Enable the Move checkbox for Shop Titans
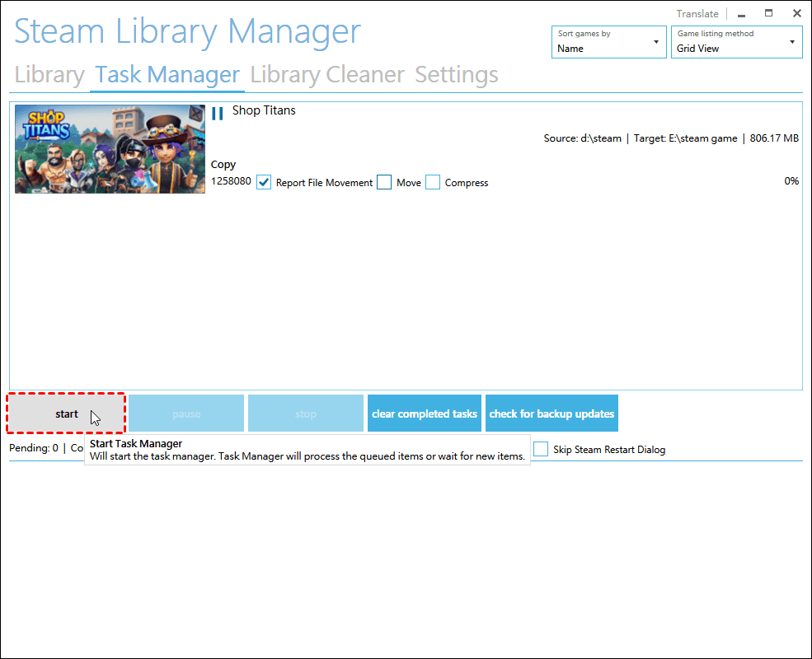Screen dimensions: 812x659 tap(384, 183)
